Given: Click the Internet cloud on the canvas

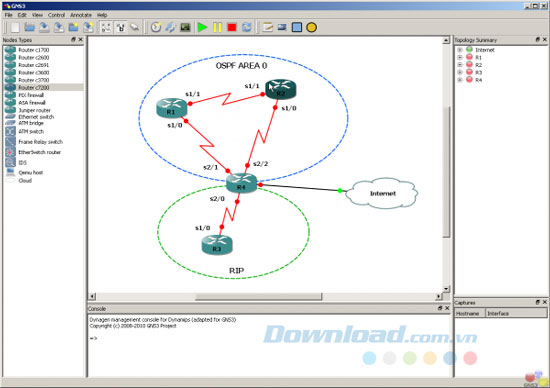Looking at the screenshot, I should pyautogui.click(x=382, y=193).
